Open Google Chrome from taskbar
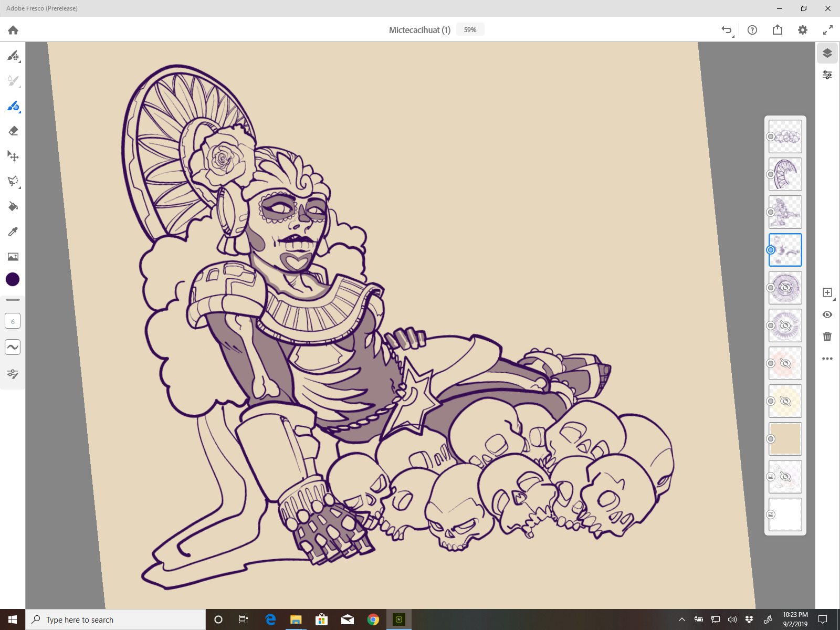This screenshot has height=630, width=840. 373,619
